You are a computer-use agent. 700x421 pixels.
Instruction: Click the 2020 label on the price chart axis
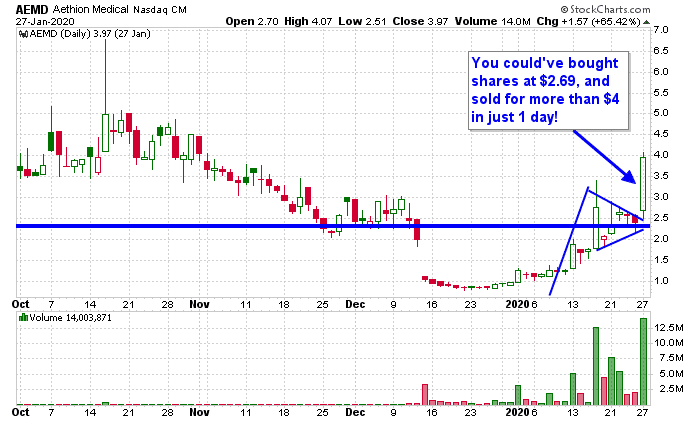click(517, 304)
